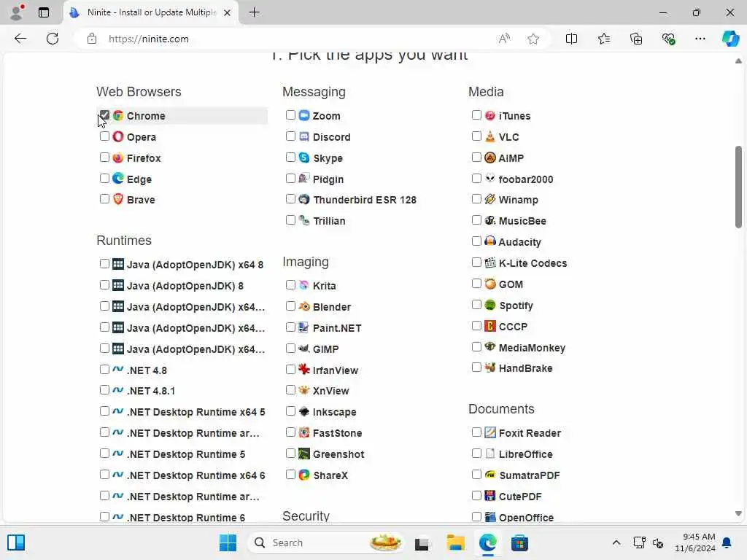Click the ShareX icon
Screen dimensions: 747x560
304,475
